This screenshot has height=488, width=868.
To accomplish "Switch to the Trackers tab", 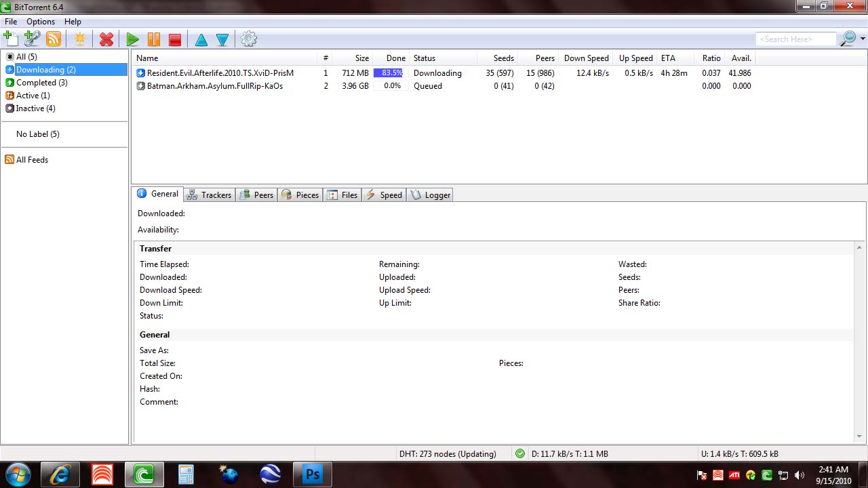I will tap(210, 195).
